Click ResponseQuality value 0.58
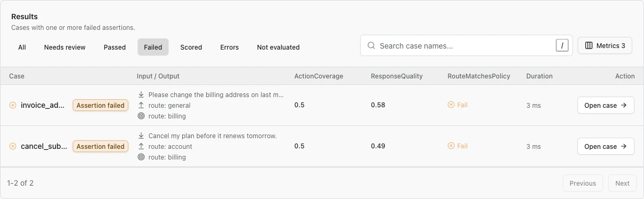This screenshot has height=199, width=644. click(x=378, y=105)
